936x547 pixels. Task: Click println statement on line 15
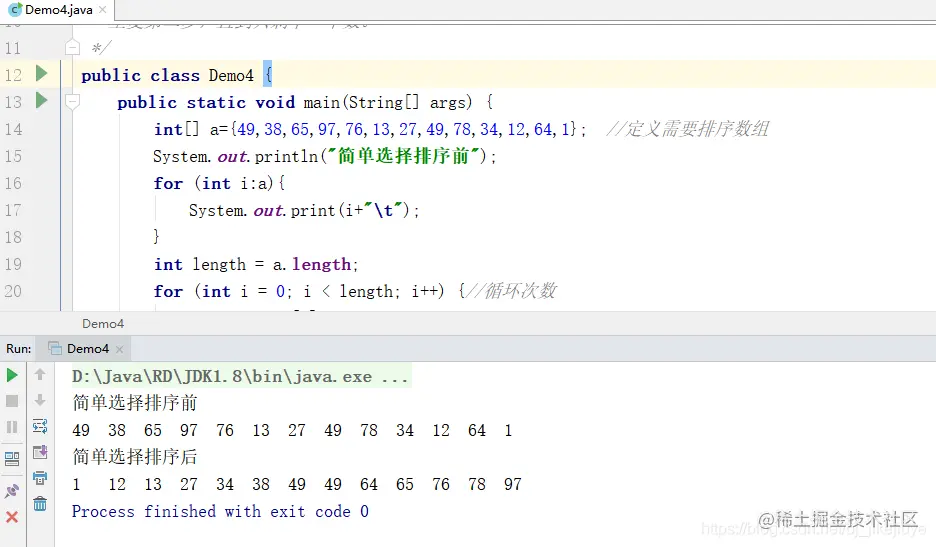325,156
